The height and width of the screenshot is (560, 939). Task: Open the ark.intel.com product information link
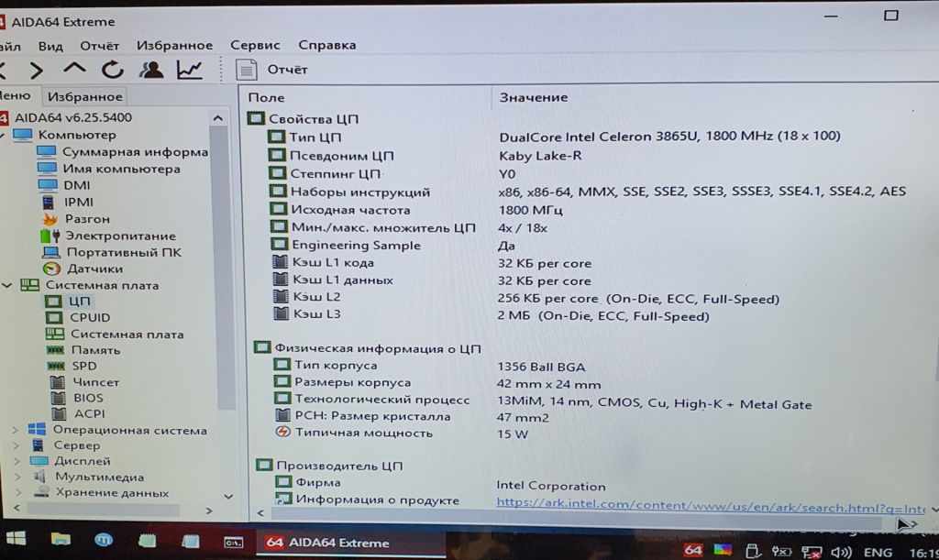coord(711,506)
